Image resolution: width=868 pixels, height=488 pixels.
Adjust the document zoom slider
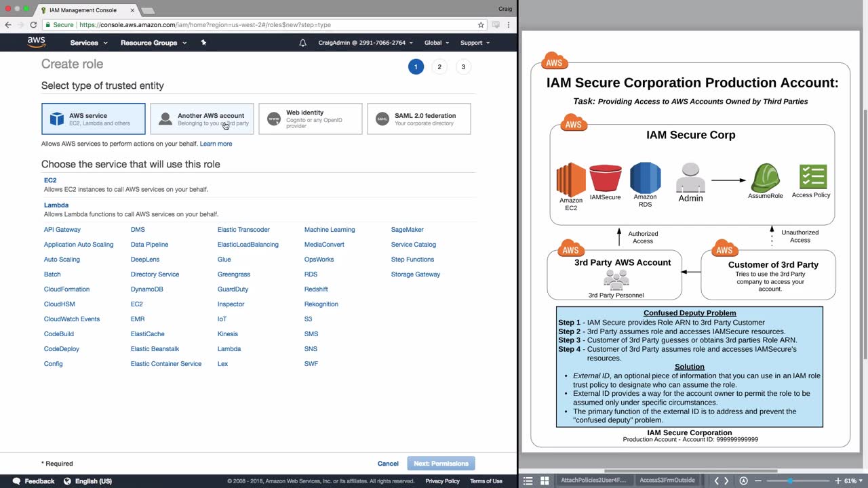coord(790,481)
